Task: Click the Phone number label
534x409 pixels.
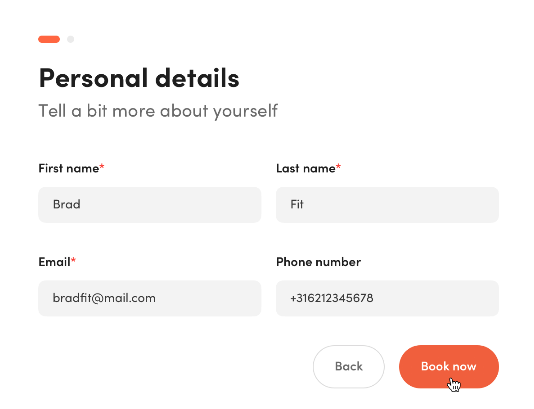Action: pyautogui.click(x=318, y=262)
